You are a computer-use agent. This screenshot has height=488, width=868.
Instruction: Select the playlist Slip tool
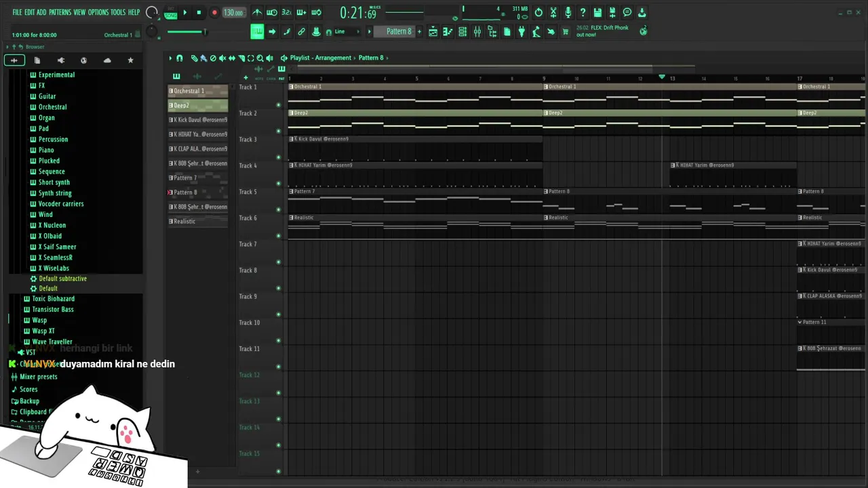tap(232, 58)
